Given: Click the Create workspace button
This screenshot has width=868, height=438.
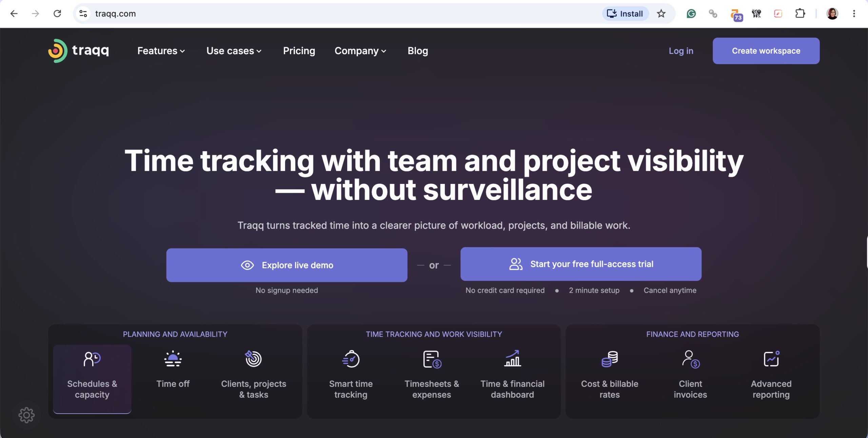Looking at the screenshot, I should 766,51.
